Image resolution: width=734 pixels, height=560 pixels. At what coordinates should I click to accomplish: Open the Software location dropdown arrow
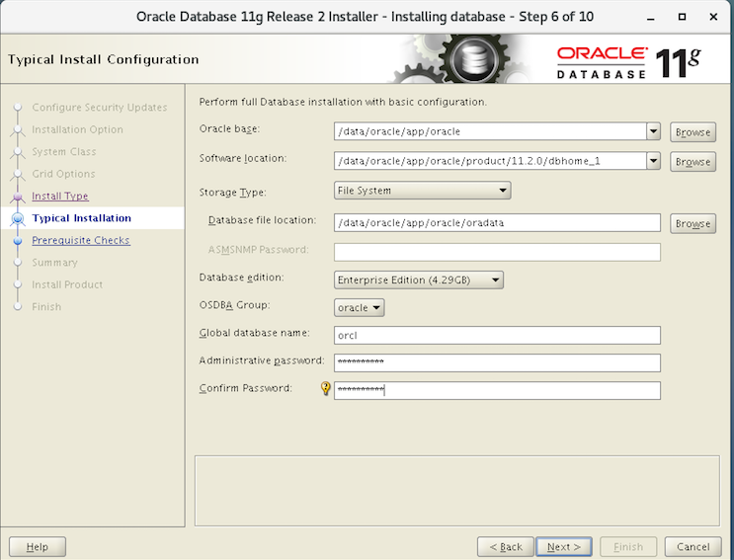(x=653, y=161)
